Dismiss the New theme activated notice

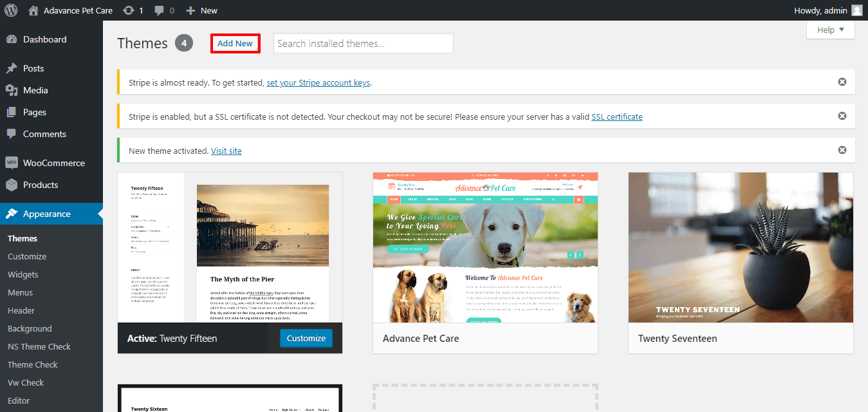coord(842,150)
